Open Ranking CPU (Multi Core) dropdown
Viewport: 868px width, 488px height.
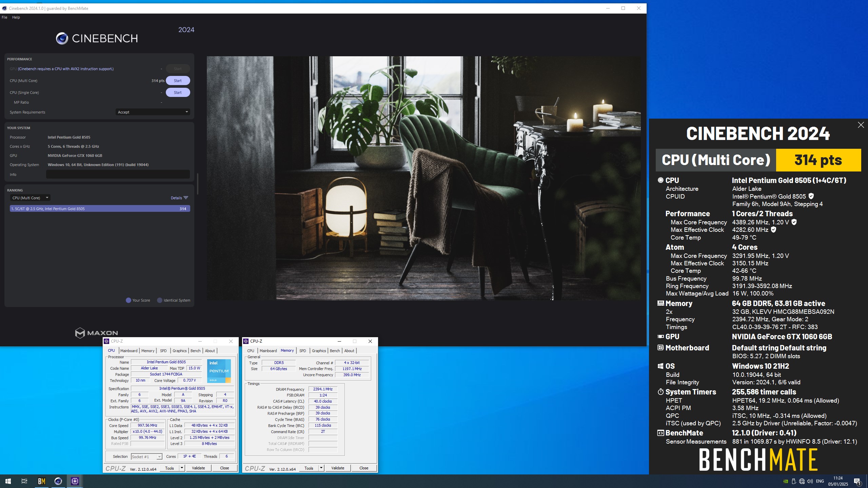pyautogui.click(x=31, y=198)
